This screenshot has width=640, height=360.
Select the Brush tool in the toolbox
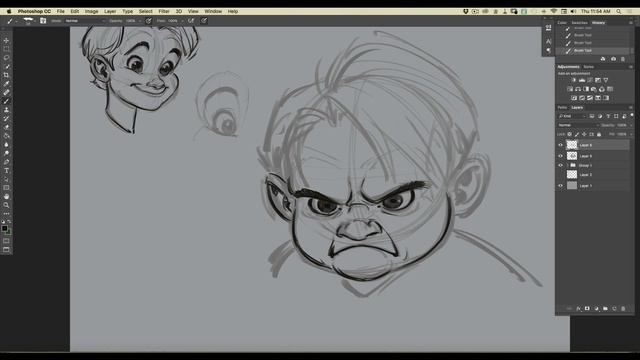click(x=6, y=101)
